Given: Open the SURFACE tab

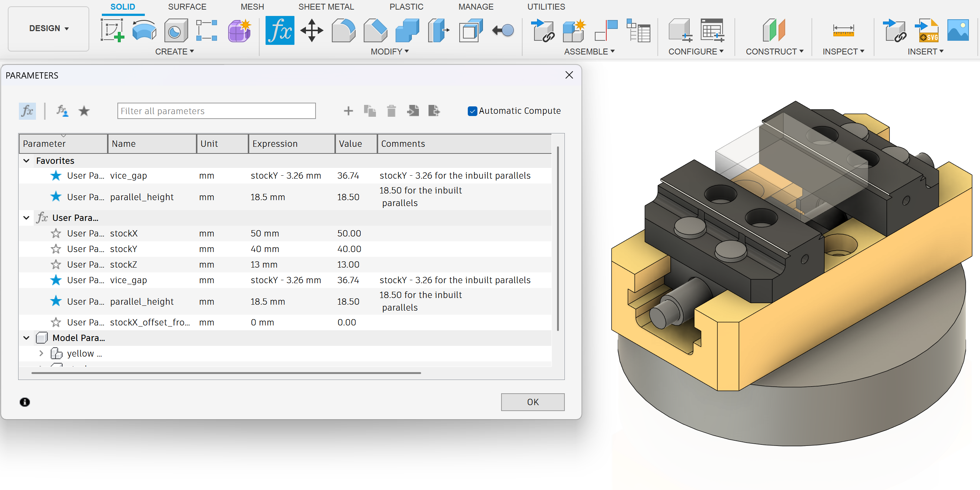Looking at the screenshot, I should coord(187,7).
